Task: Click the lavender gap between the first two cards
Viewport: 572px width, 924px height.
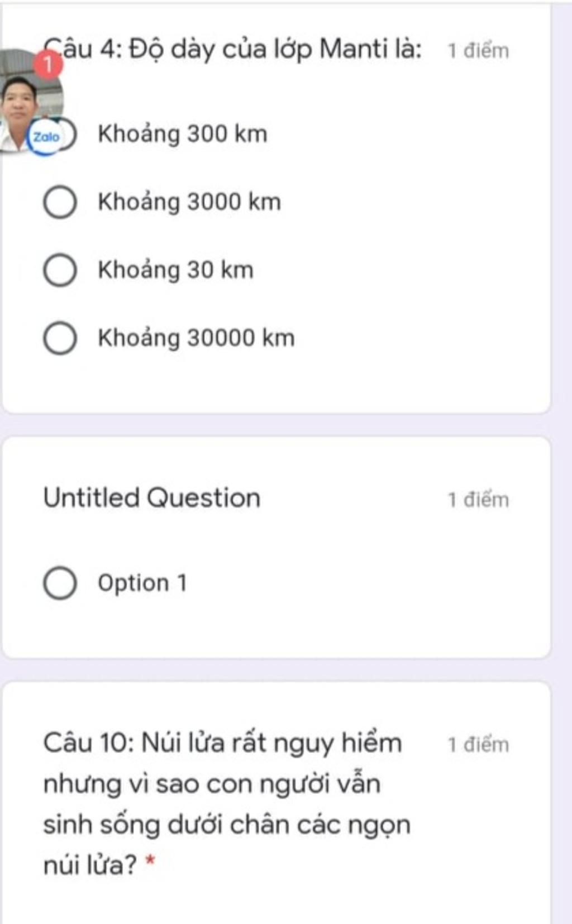Action: pos(277,425)
